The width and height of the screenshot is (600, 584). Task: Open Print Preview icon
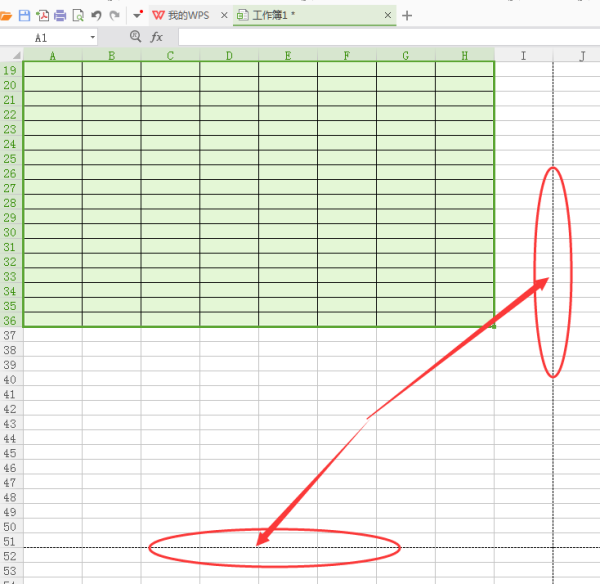[78, 16]
